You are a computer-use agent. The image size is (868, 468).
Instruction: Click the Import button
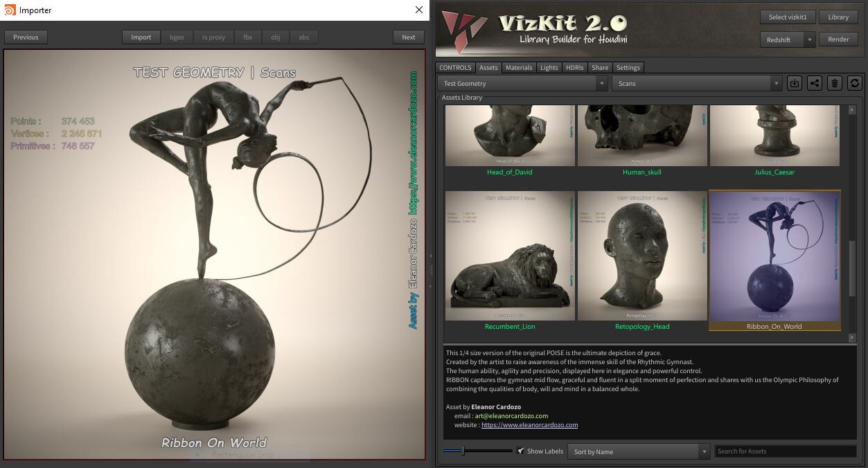(141, 37)
